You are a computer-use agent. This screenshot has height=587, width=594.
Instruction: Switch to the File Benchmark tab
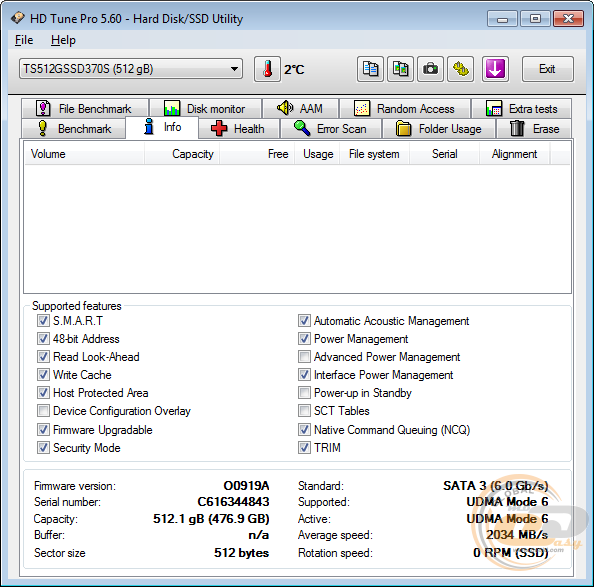point(85,109)
